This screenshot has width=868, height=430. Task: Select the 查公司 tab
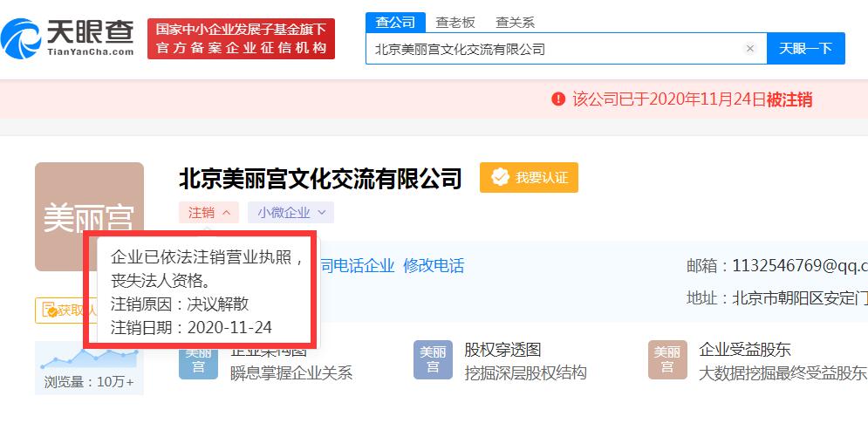click(x=395, y=23)
